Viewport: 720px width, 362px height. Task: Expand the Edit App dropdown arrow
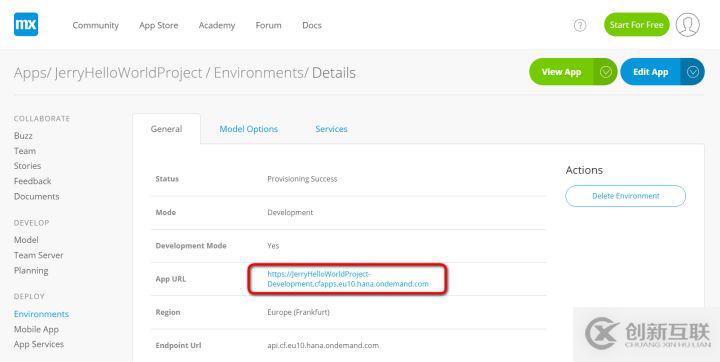tap(692, 72)
